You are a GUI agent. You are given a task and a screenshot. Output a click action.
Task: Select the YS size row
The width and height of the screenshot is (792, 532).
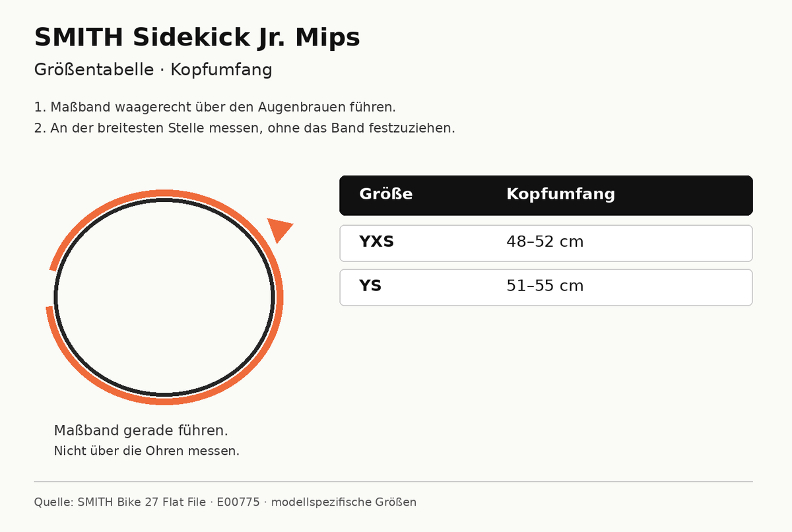click(546, 287)
